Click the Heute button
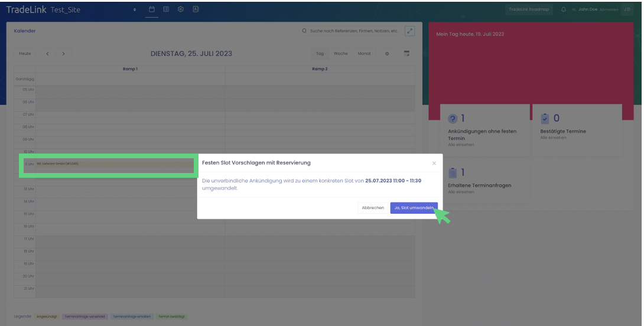The width and height of the screenshot is (644, 326). [x=25, y=54]
